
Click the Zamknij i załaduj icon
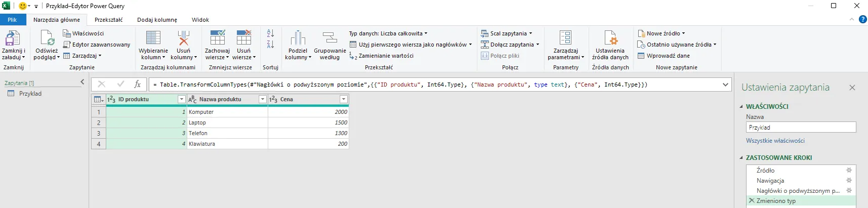point(13,38)
